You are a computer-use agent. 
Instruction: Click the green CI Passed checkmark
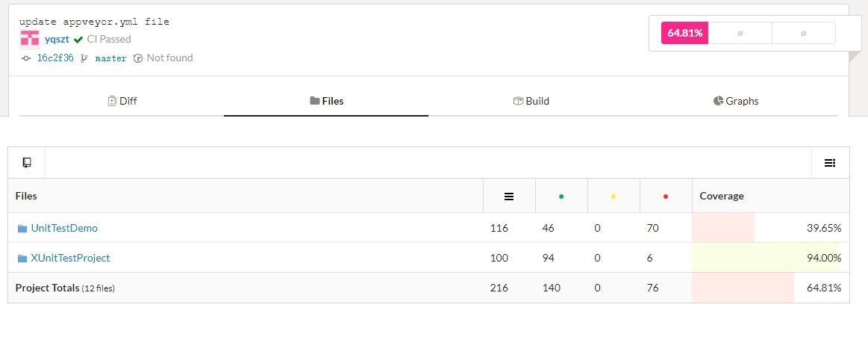[78, 40]
